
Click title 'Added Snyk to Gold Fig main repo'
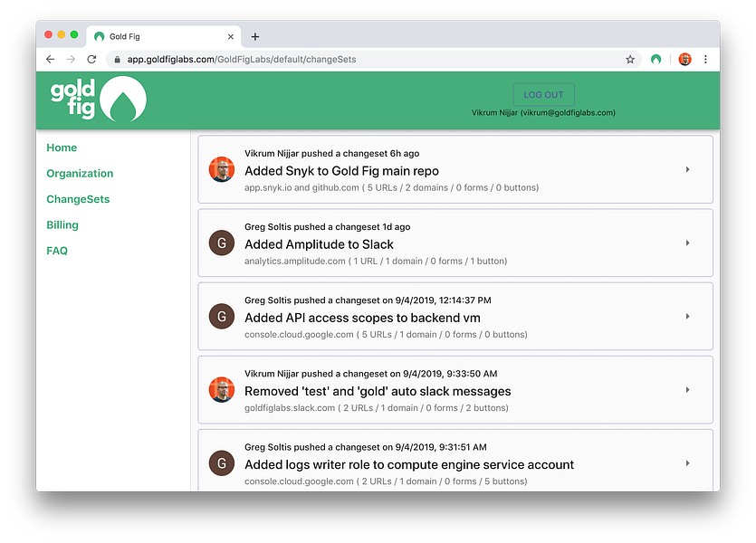341,171
